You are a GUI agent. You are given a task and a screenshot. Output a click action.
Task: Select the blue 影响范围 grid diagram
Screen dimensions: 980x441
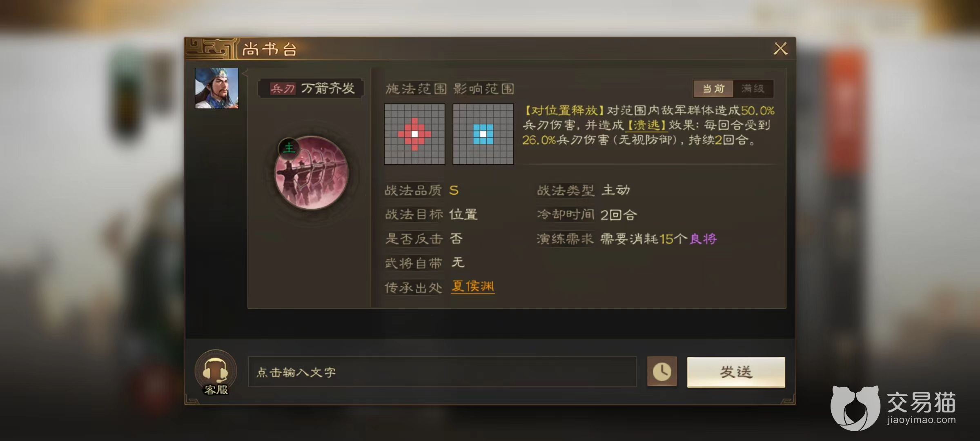(x=483, y=134)
